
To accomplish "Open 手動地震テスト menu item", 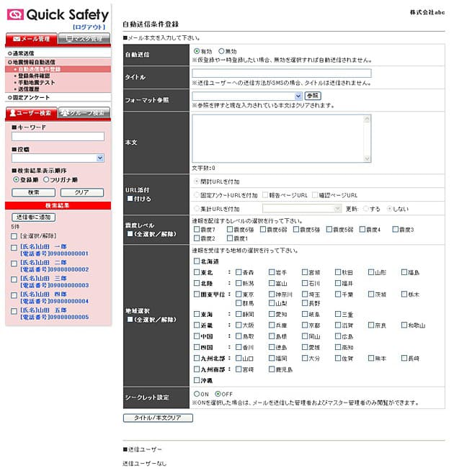I will [x=36, y=82].
